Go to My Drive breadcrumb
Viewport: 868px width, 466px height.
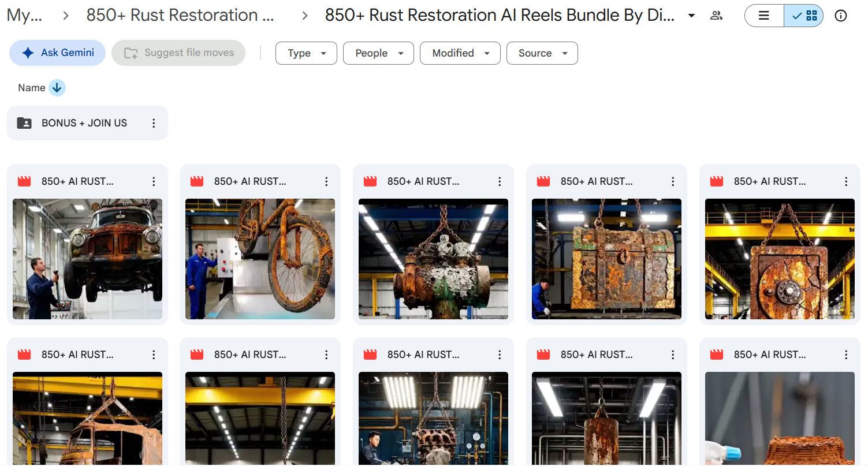[x=24, y=16]
